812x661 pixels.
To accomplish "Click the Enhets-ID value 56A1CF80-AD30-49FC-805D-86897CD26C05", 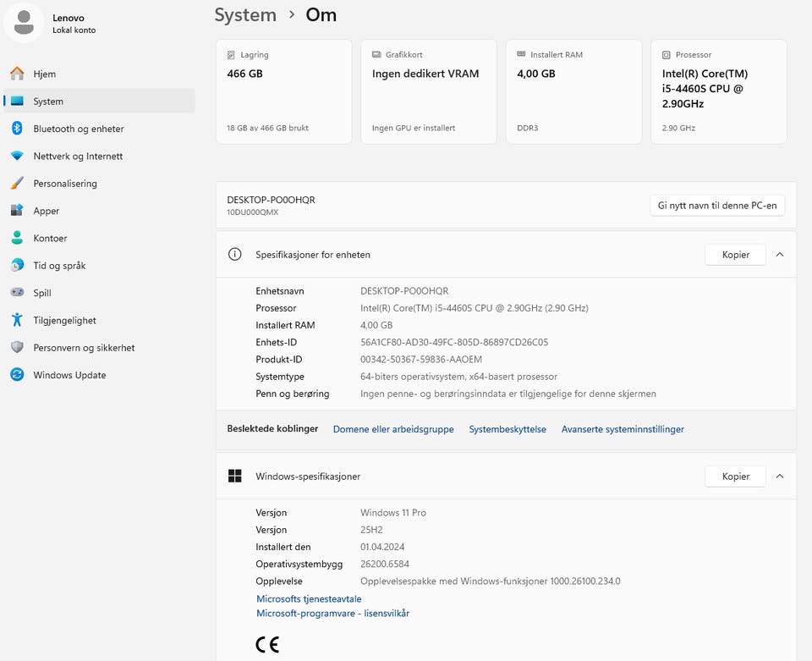I will tap(454, 342).
